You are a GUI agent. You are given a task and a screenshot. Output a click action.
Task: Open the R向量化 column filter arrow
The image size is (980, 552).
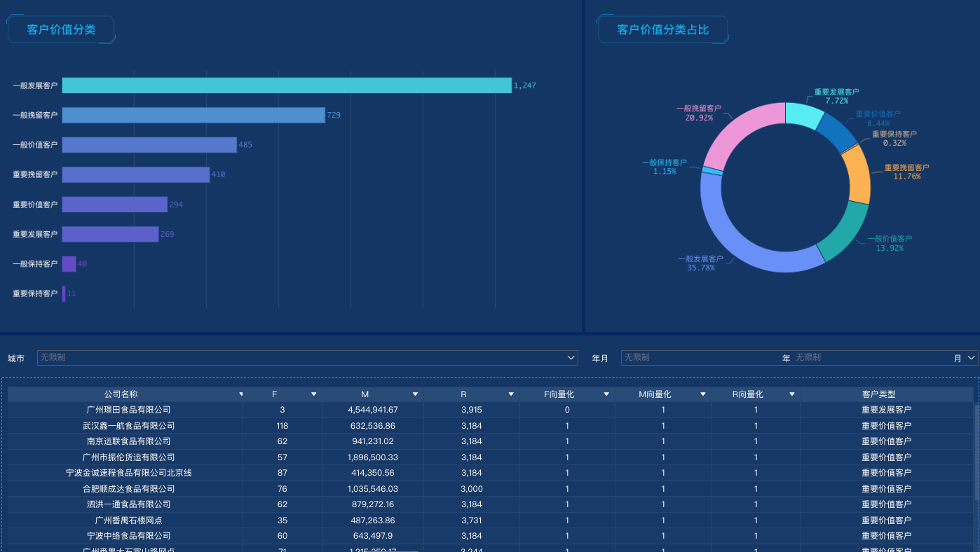pyautogui.click(x=792, y=394)
